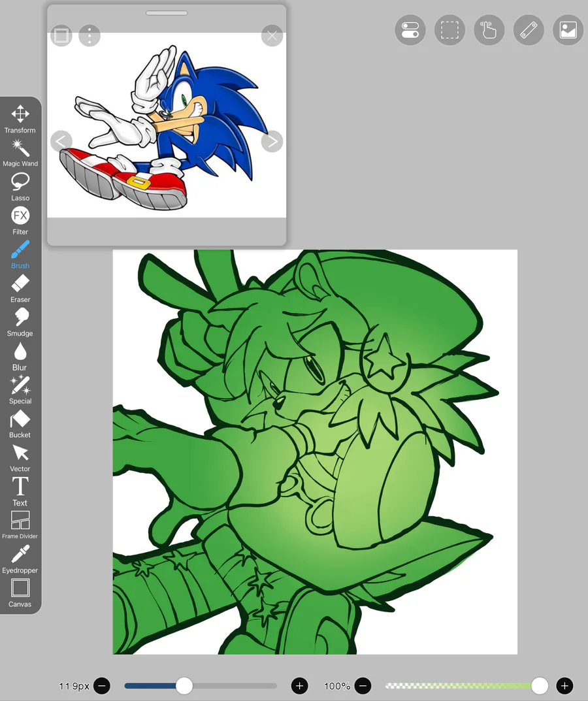Tap the stabilizer hand-touch icon
Image resolution: width=588 pixels, height=701 pixels.
(x=489, y=30)
